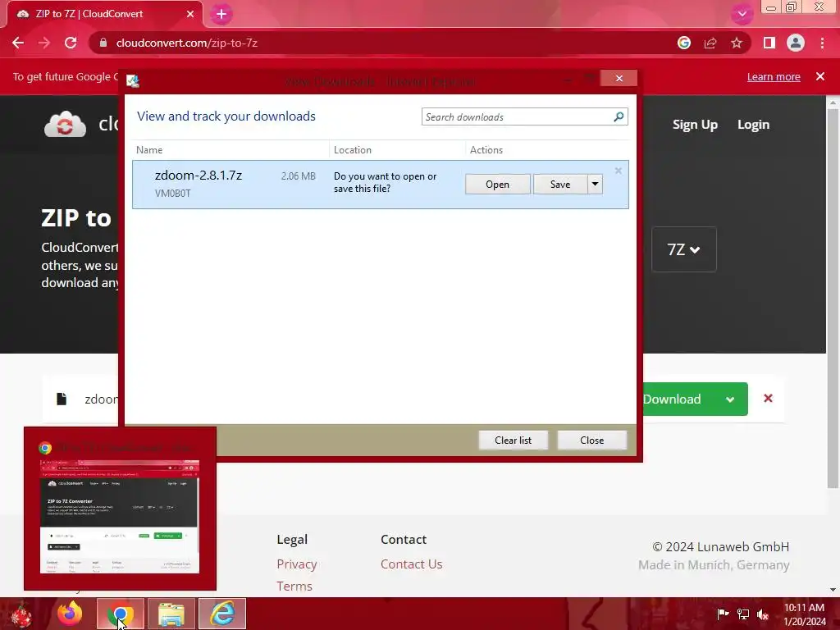This screenshot has height=630, width=840.
Task: Click the page scrollbar up arrow
Action: [x=833, y=103]
